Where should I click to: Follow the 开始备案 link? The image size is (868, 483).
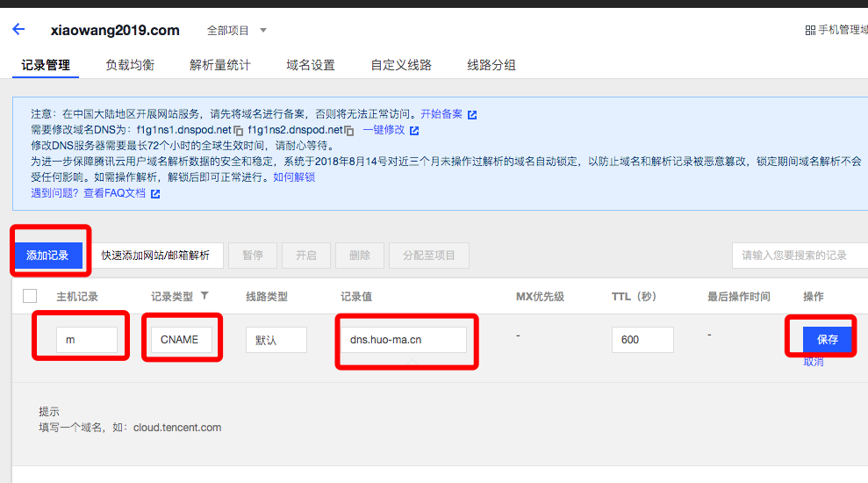tap(441, 114)
